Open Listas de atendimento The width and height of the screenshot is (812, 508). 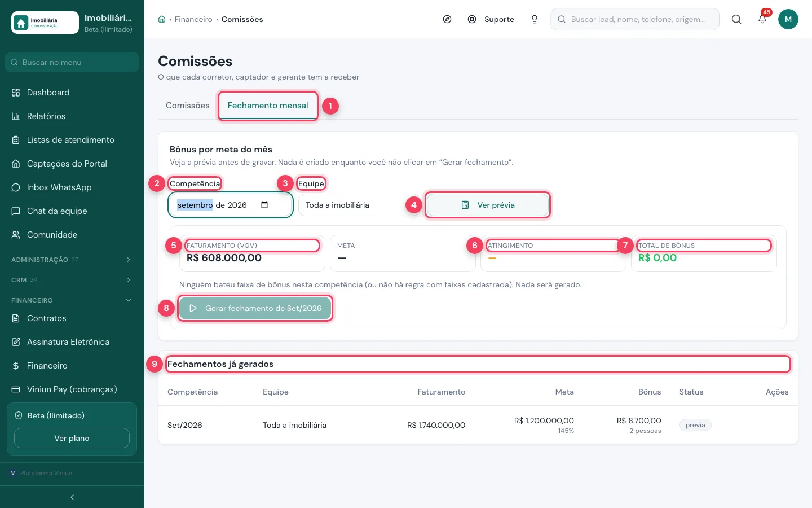click(72, 140)
